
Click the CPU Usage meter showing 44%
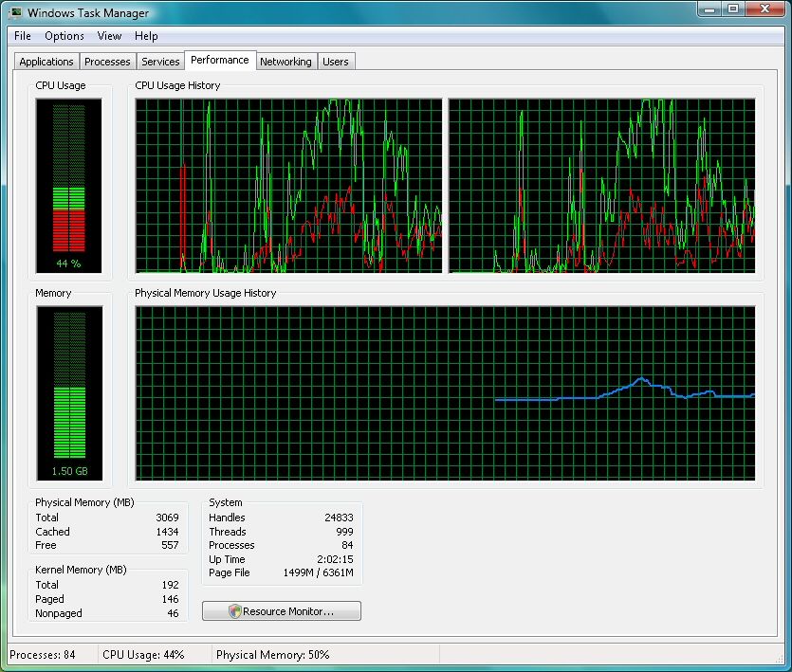[68, 185]
